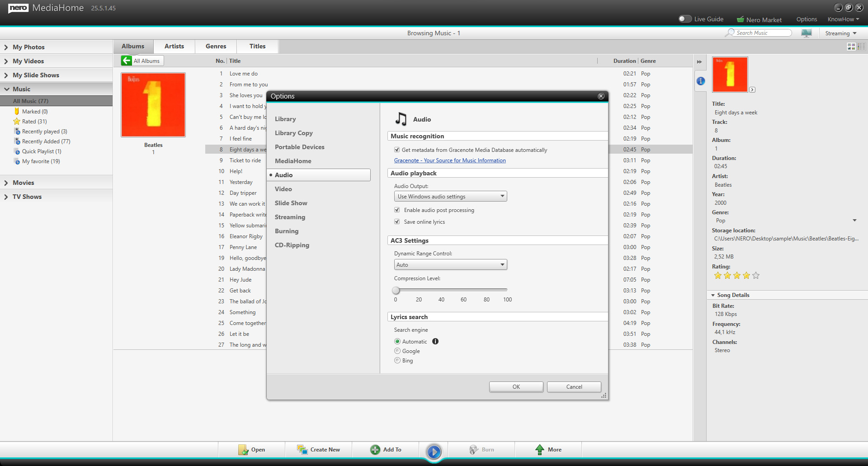This screenshot has width=868, height=466.
Task: Click the More green arrow icon
Action: click(540, 450)
